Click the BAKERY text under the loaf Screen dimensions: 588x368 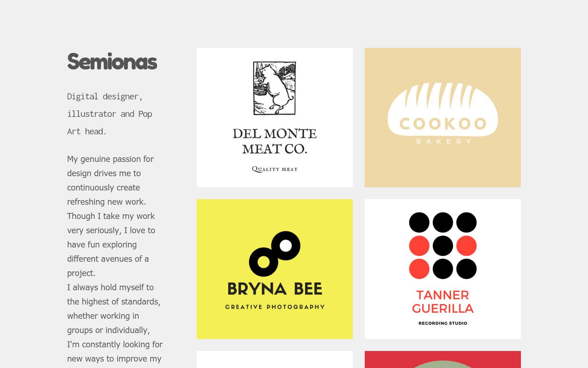[443, 142]
